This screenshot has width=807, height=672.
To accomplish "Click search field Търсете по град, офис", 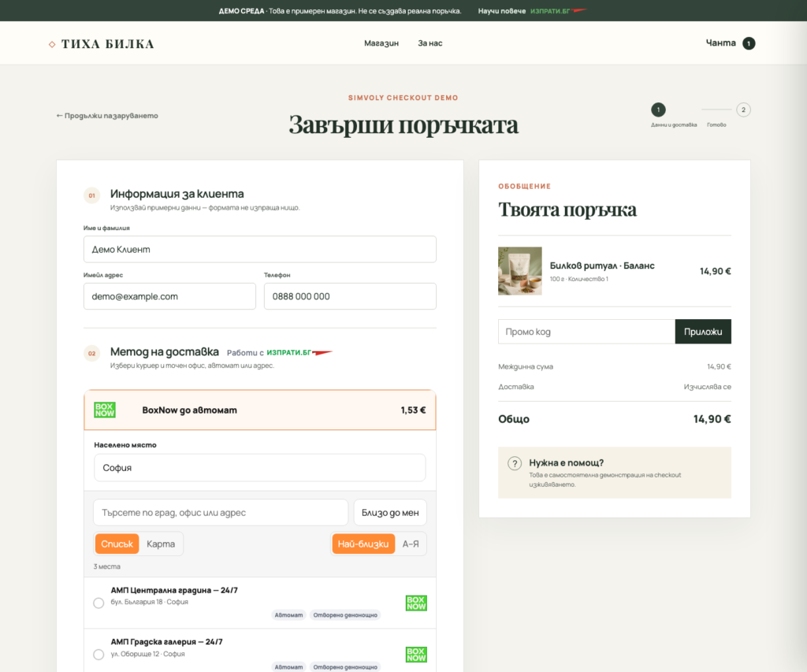I will click(221, 513).
